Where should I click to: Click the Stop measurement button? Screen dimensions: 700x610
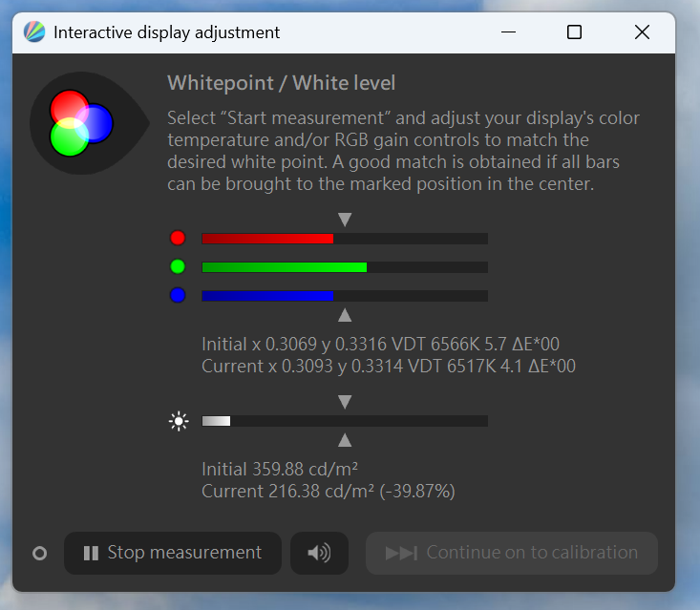pyautogui.click(x=173, y=553)
